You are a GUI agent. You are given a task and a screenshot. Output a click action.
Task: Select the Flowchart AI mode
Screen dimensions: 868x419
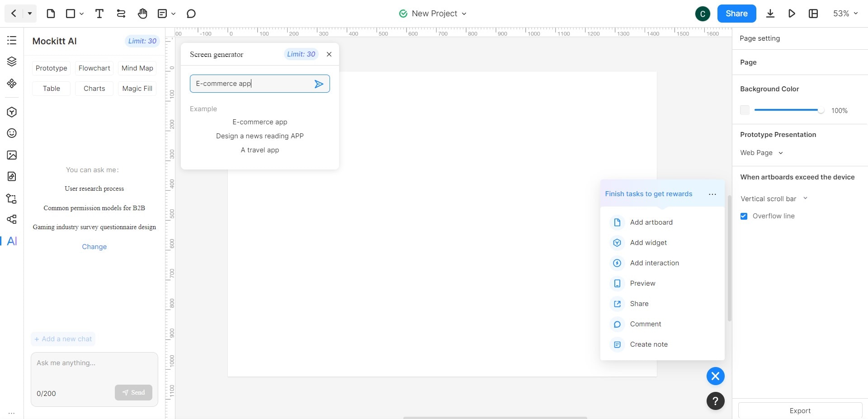tap(94, 68)
